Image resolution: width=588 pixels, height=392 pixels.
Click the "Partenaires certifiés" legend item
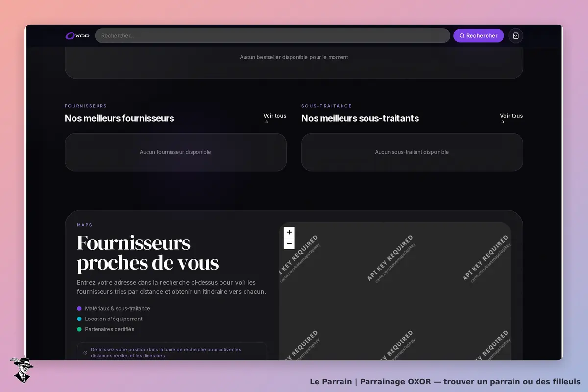[106, 329]
